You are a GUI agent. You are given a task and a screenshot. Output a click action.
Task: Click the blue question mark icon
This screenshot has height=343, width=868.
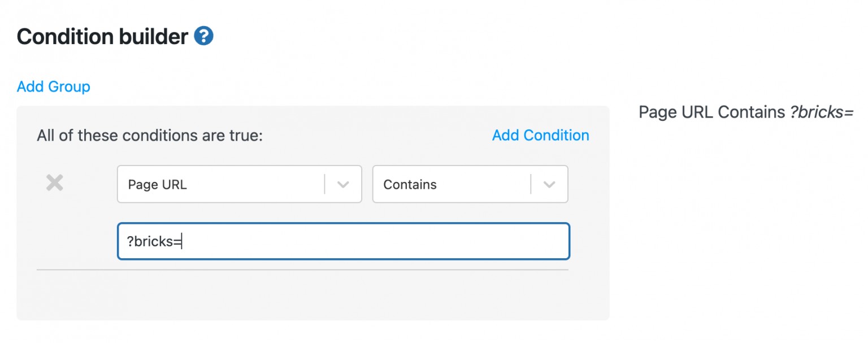203,35
